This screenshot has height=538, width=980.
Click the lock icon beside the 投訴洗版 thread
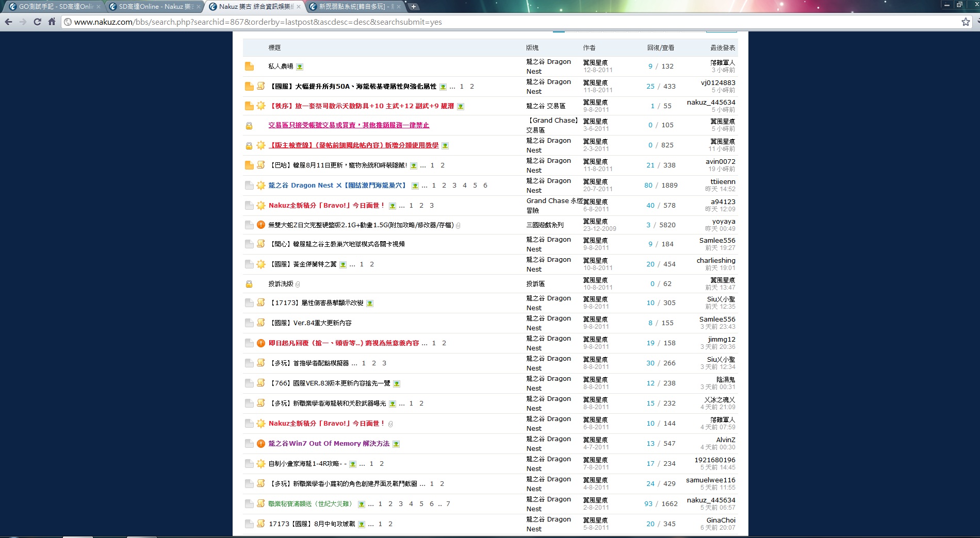pyautogui.click(x=249, y=284)
